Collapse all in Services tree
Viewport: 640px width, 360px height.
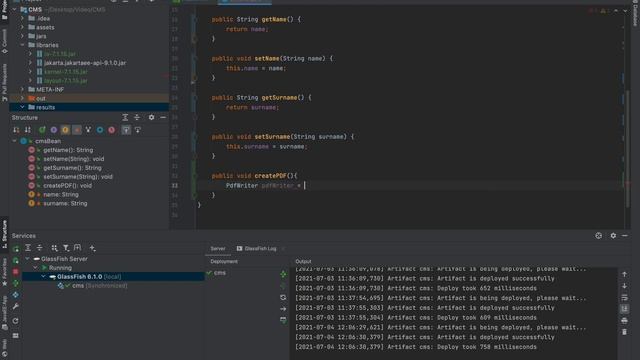[40, 248]
